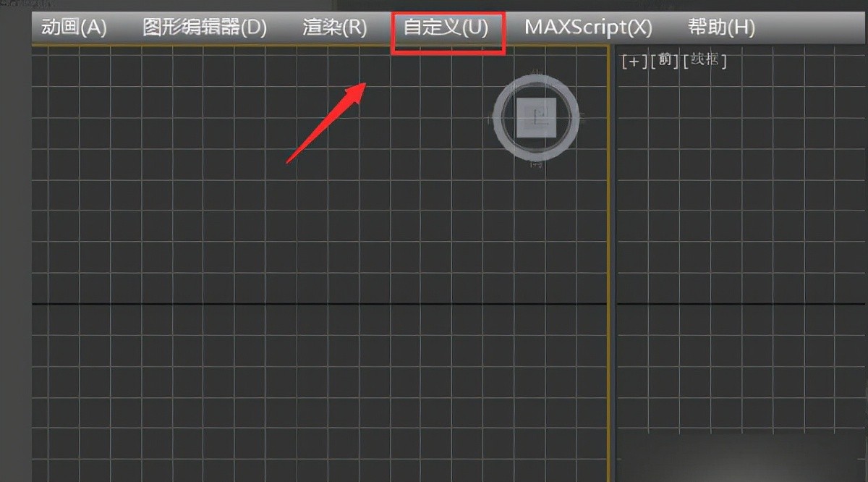Click the black axis line in left viewport
The height and width of the screenshot is (482, 868).
pos(319,304)
